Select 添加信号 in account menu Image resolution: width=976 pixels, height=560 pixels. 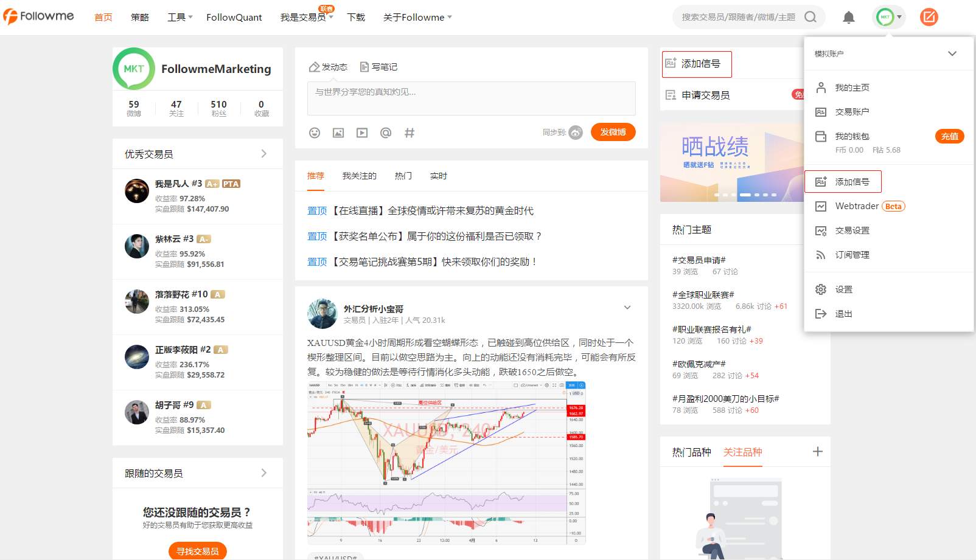[843, 182]
